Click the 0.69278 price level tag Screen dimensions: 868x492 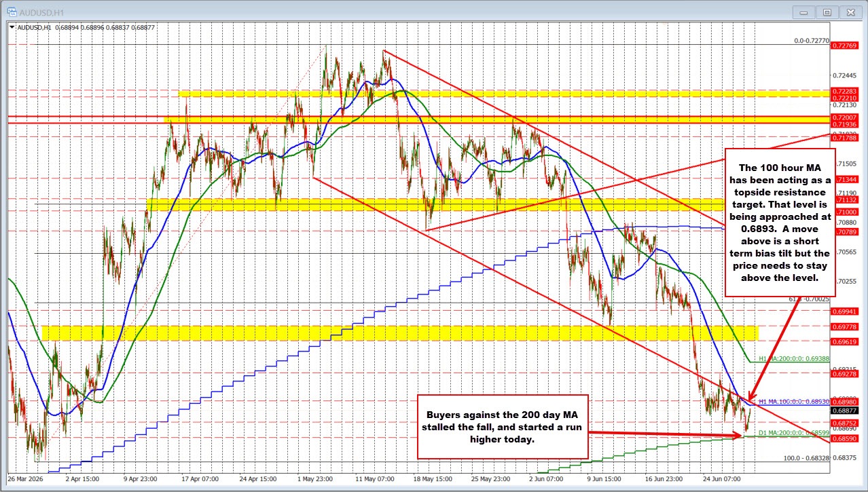846,373
